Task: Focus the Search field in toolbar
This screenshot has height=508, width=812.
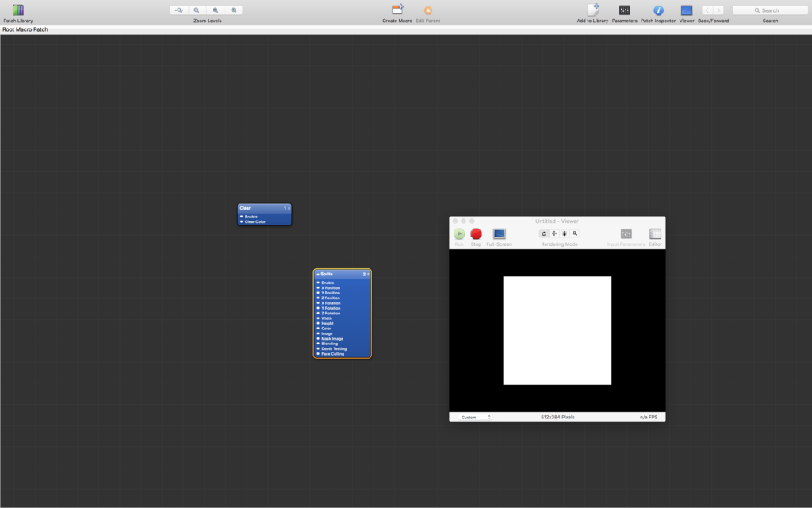Action: coord(770,10)
